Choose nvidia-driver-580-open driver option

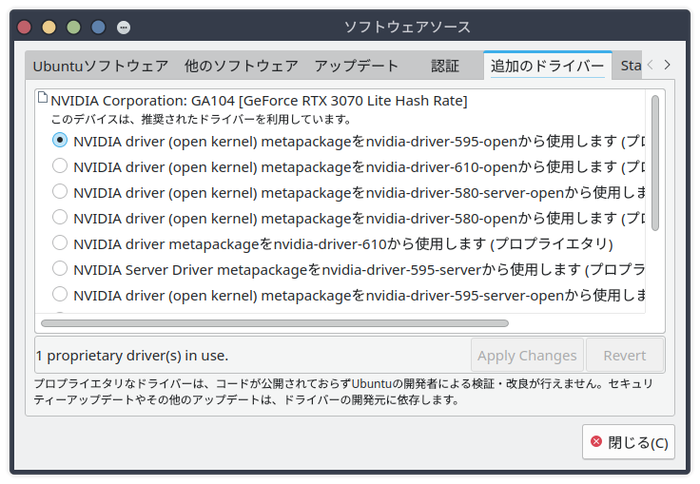[x=60, y=217]
